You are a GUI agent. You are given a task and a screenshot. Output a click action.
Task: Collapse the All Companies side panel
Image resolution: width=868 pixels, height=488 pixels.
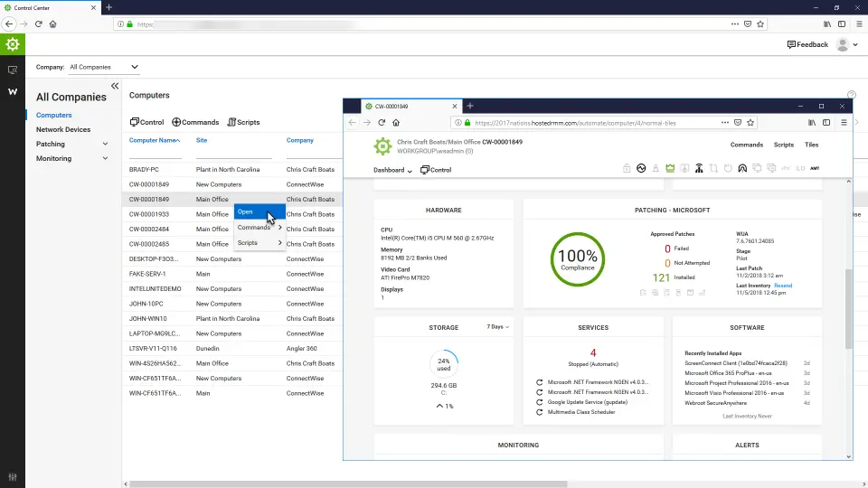click(x=115, y=86)
